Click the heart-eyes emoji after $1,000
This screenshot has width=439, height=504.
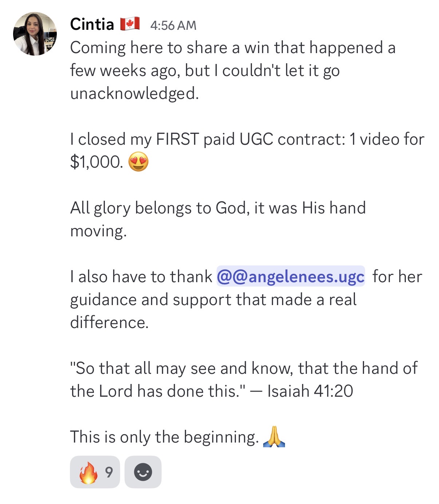[139, 162]
